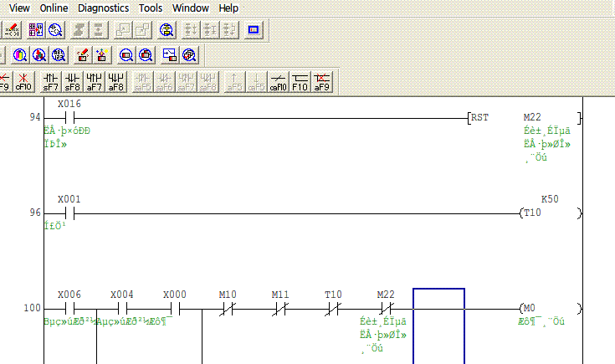Click the caF10 invert operation result button

(x=279, y=80)
